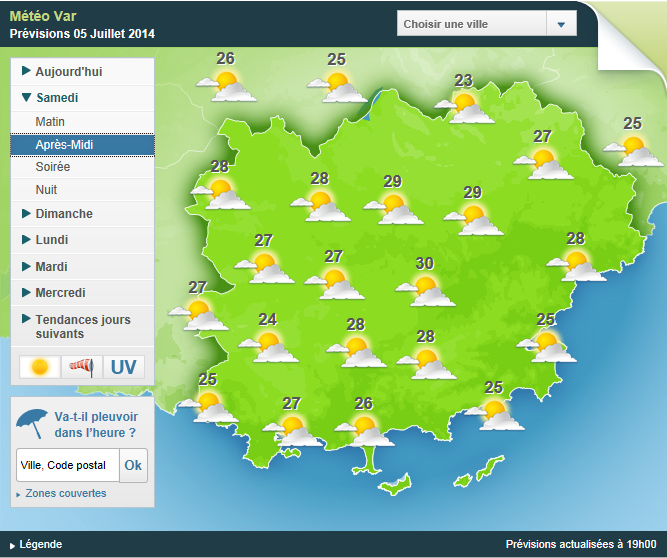This screenshot has width=667, height=558.
Task: Click the Ville, Code postal input field
Action: pyautogui.click(x=68, y=465)
